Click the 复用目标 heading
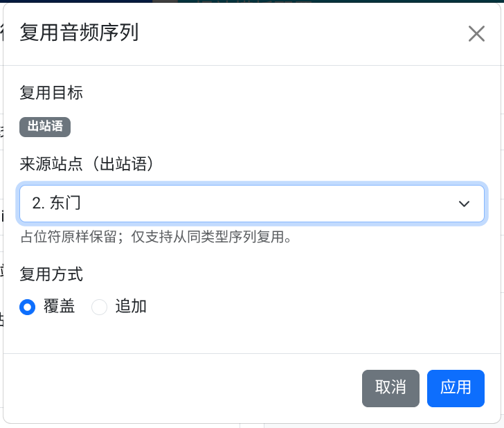This screenshot has height=428, width=504. click(51, 92)
